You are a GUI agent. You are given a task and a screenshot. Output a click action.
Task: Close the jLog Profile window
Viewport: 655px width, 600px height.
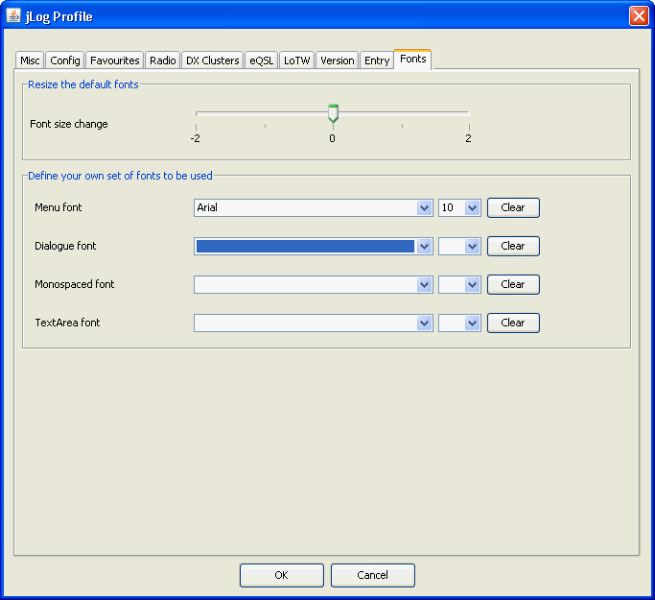pos(638,16)
